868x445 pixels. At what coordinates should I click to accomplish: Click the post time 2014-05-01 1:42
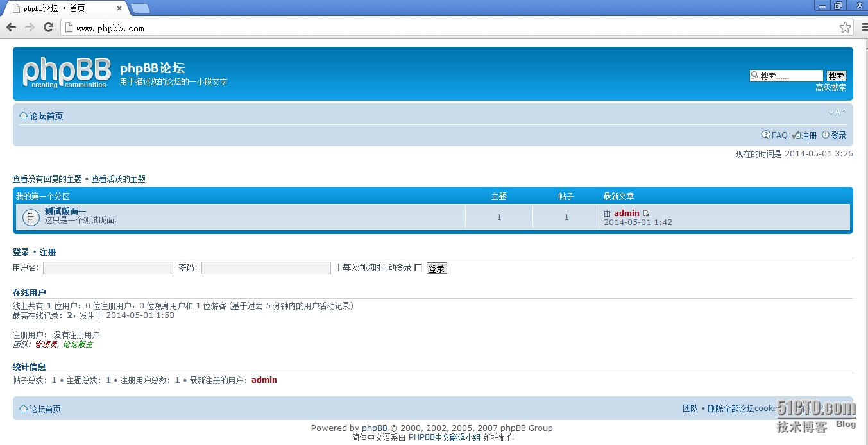638,222
